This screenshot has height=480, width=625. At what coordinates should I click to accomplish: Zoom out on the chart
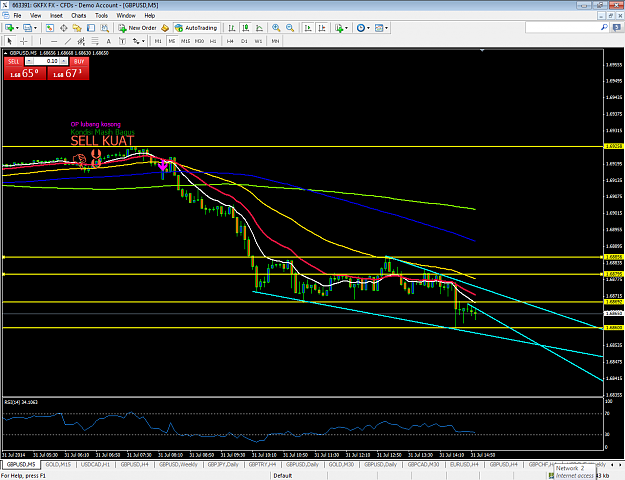[290, 28]
